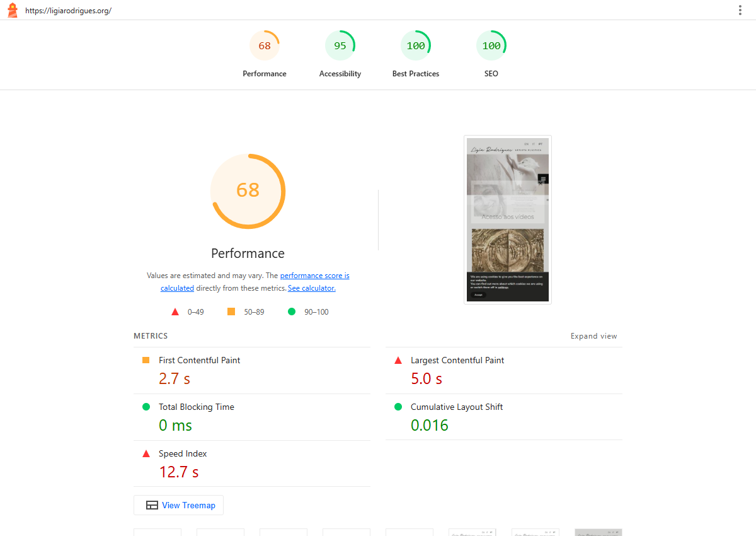Click the large Performance score gauge
This screenshot has width=756, height=536.
(x=248, y=190)
